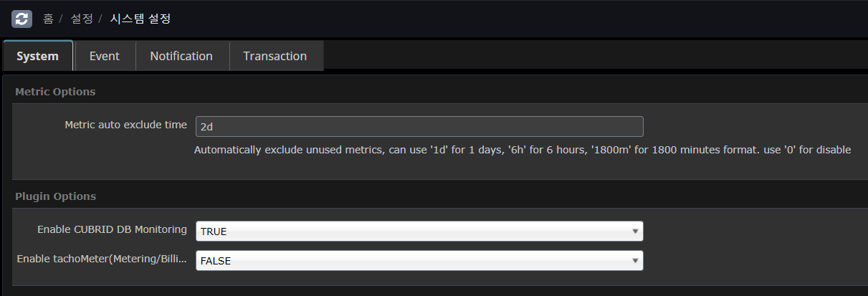Switch to the Transaction tab
Screen dimensions: 868x296
pos(275,56)
